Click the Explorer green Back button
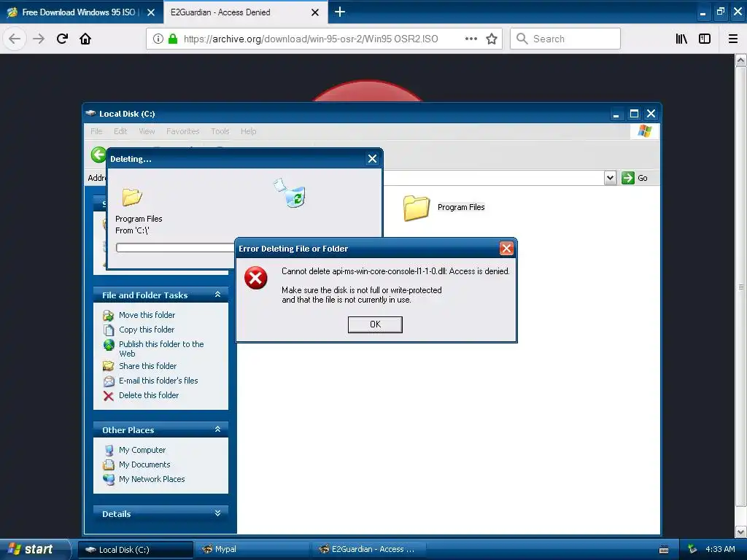The height and width of the screenshot is (560, 747). tap(98, 155)
